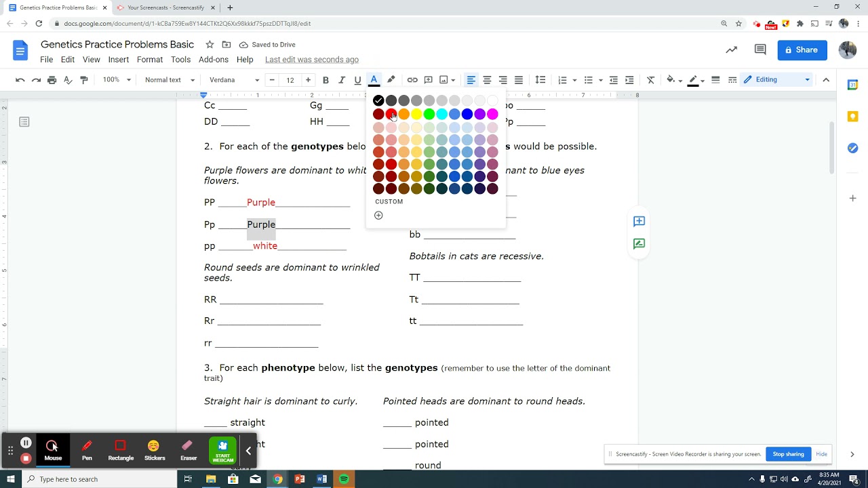Open the border dash style options
The height and width of the screenshot is (488, 868).
tap(732, 80)
